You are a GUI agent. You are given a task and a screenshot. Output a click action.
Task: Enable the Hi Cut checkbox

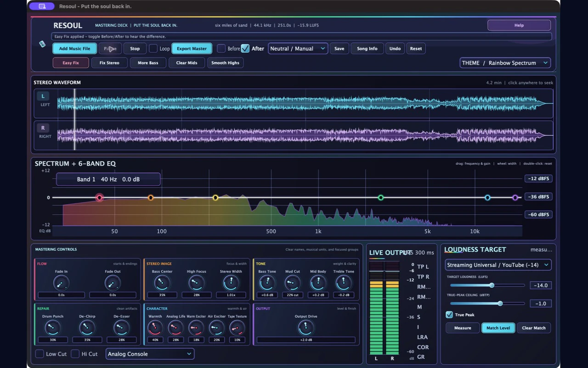[x=75, y=354]
